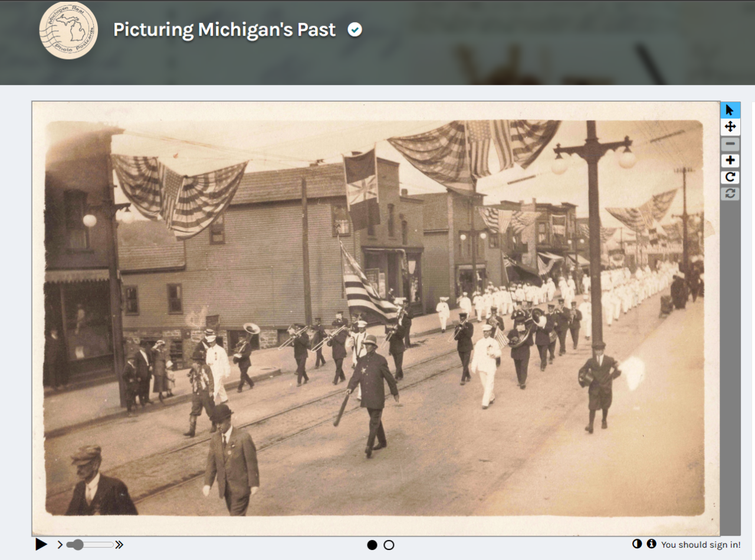The width and height of the screenshot is (755, 560).
Task: Click the reset view refresh icon
Action: coord(730,194)
